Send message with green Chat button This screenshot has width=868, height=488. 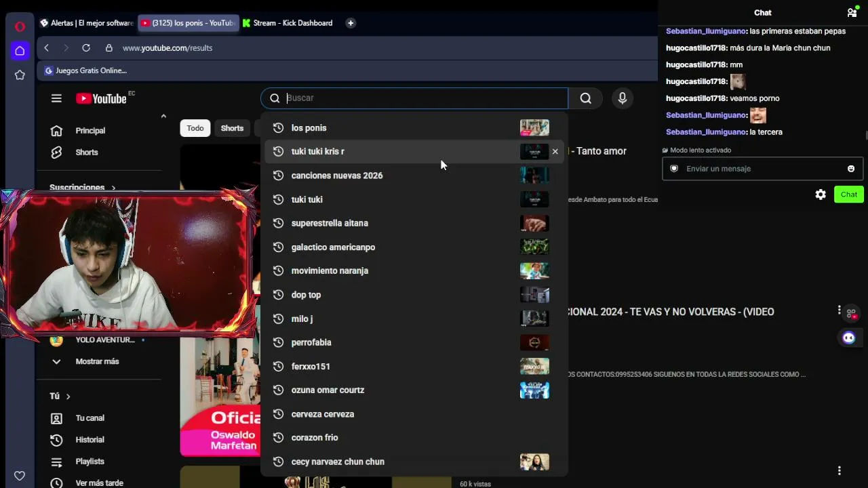pyautogui.click(x=849, y=195)
